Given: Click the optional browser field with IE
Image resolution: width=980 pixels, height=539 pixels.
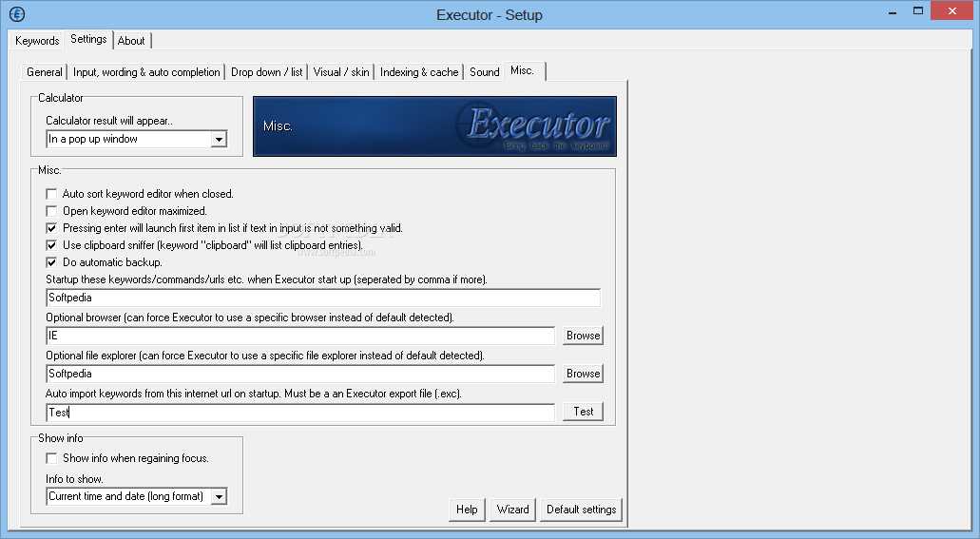Looking at the screenshot, I should coord(300,336).
